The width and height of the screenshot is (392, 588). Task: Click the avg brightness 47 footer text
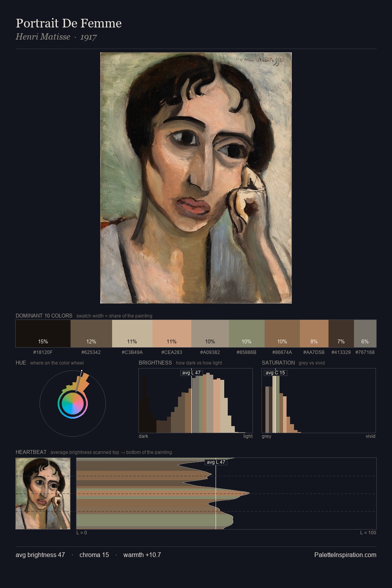[x=40, y=555]
